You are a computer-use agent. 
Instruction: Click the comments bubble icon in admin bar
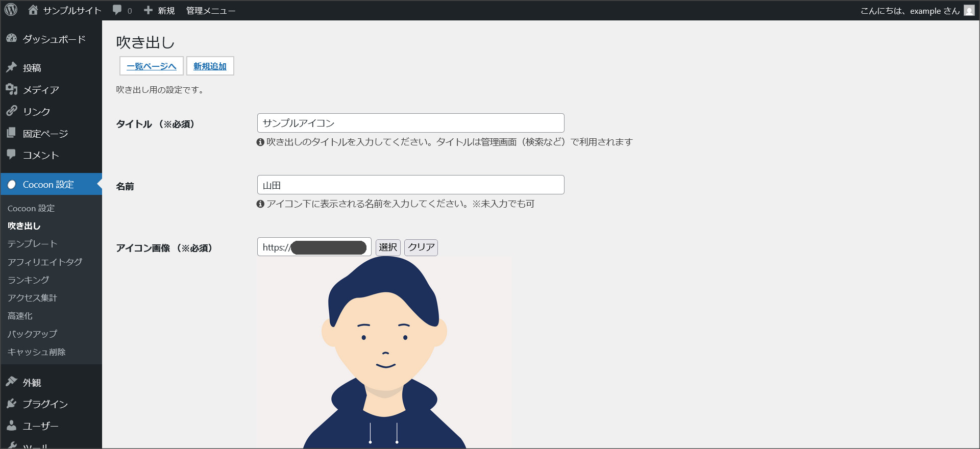[x=117, y=10]
